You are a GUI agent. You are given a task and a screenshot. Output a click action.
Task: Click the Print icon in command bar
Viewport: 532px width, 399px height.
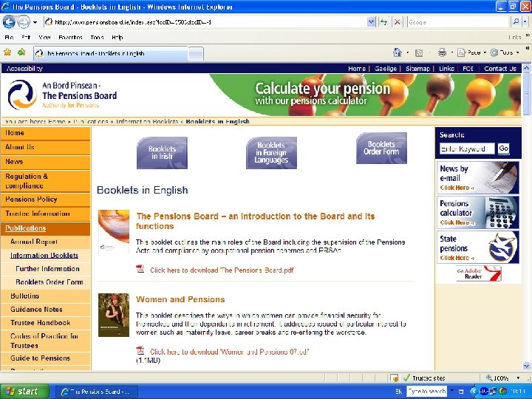(x=442, y=52)
